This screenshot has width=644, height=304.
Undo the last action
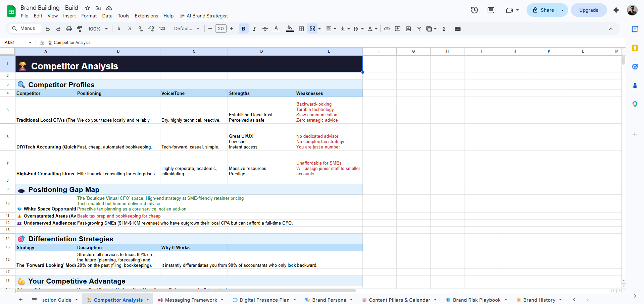pos(48,29)
